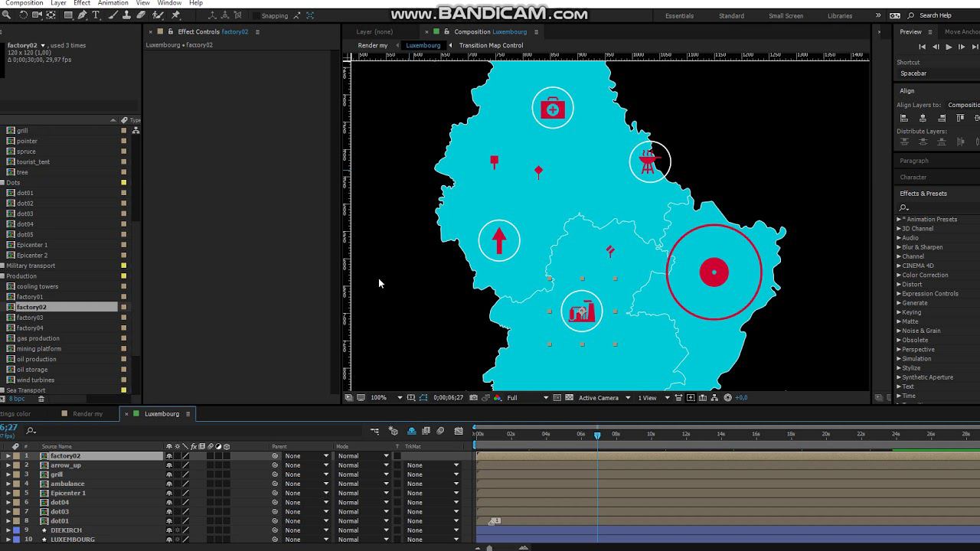Open the Animation menu
980x551 pixels.
[x=113, y=3]
